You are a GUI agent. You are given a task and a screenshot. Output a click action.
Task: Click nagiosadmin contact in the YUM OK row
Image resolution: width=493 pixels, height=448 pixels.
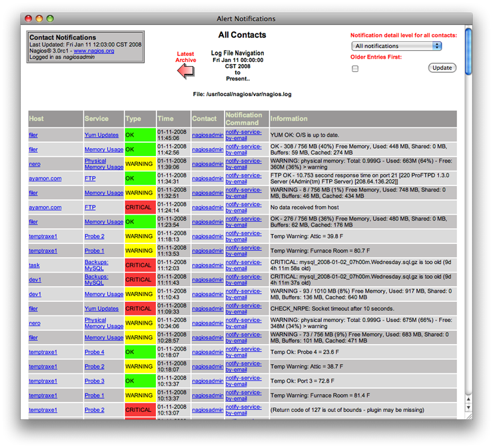tap(208, 135)
